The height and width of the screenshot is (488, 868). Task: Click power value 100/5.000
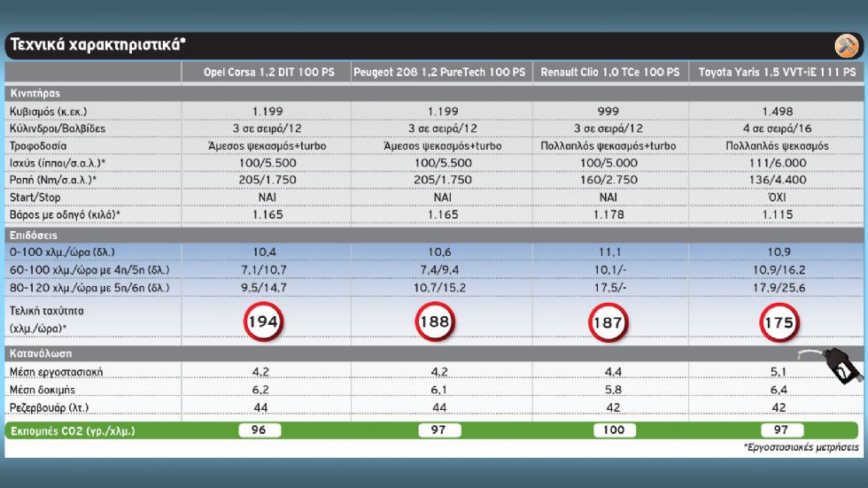609,163
